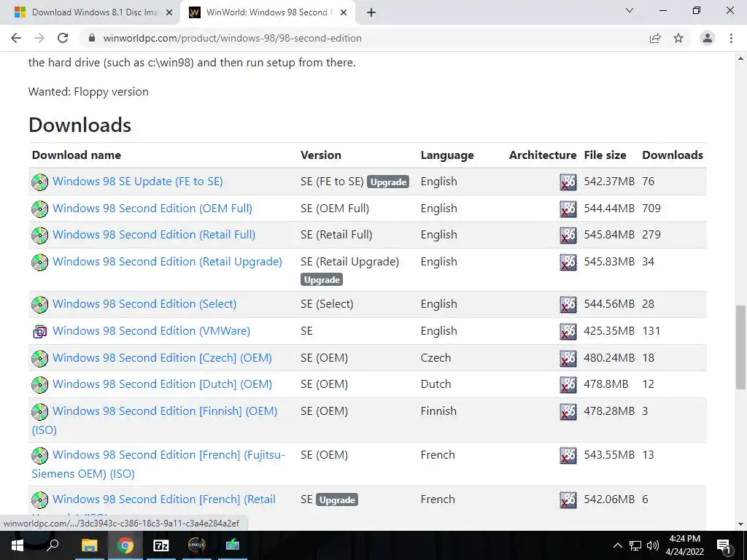Screen dimensions: 747x560
Task: Focus the address bar URL
Action: [233, 38]
